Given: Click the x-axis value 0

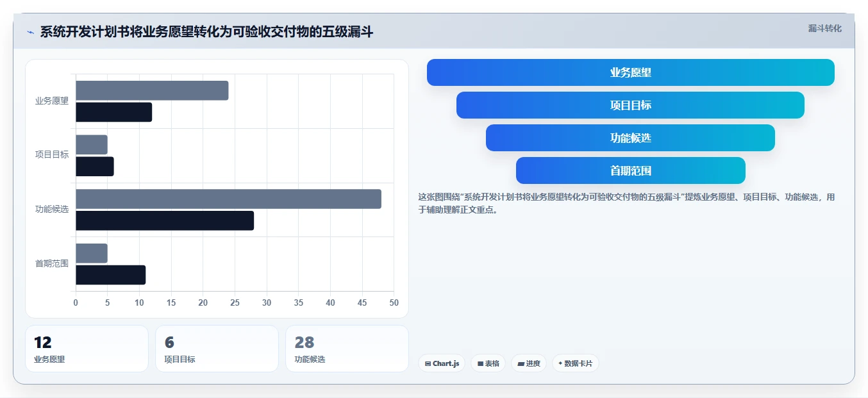Looking at the screenshot, I should pos(76,303).
